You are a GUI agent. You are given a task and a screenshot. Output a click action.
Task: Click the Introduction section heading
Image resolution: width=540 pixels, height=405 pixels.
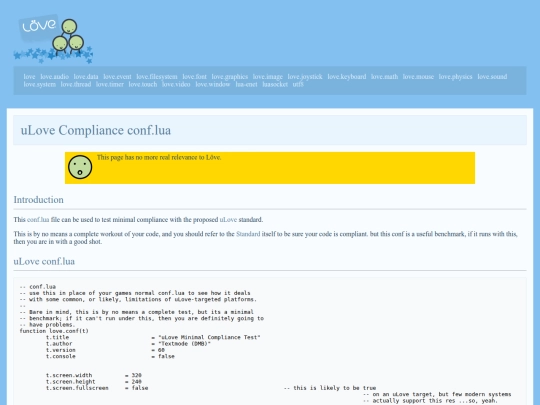39,200
